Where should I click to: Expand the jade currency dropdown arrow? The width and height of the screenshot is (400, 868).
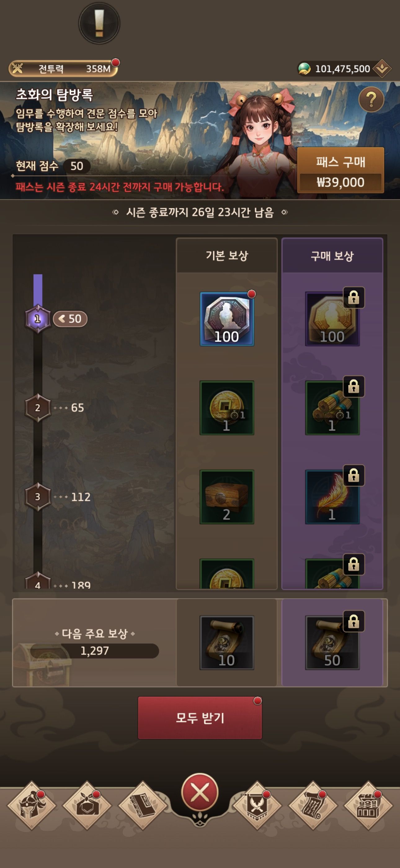[382, 69]
